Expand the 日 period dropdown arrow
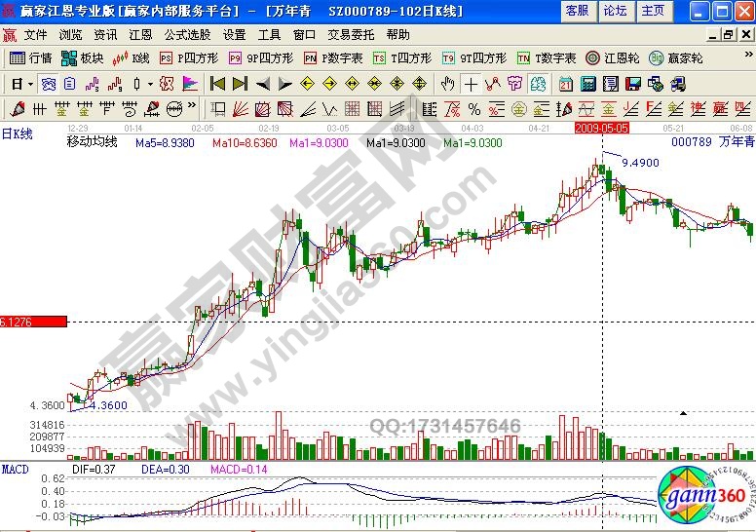 (30, 83)
